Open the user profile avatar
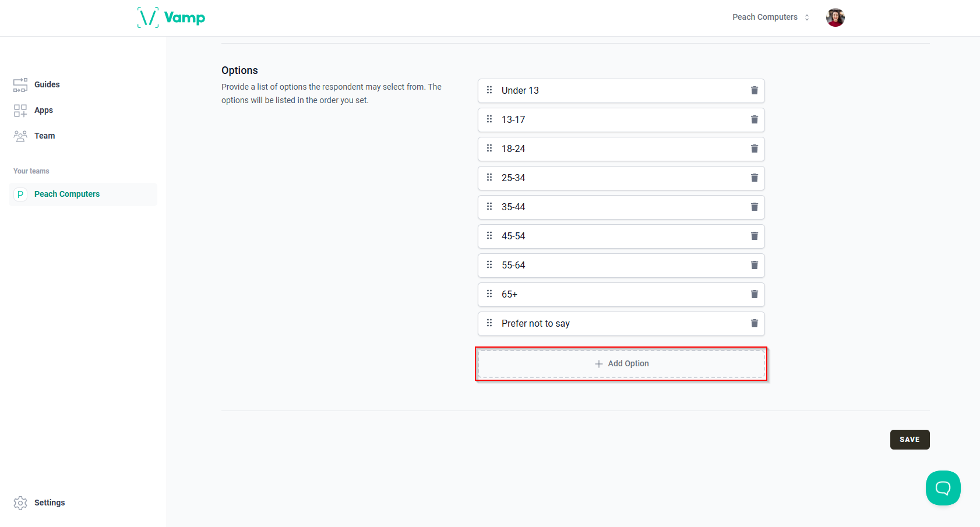The height and width of the screenshot is (527, 980). coord(835,17)
